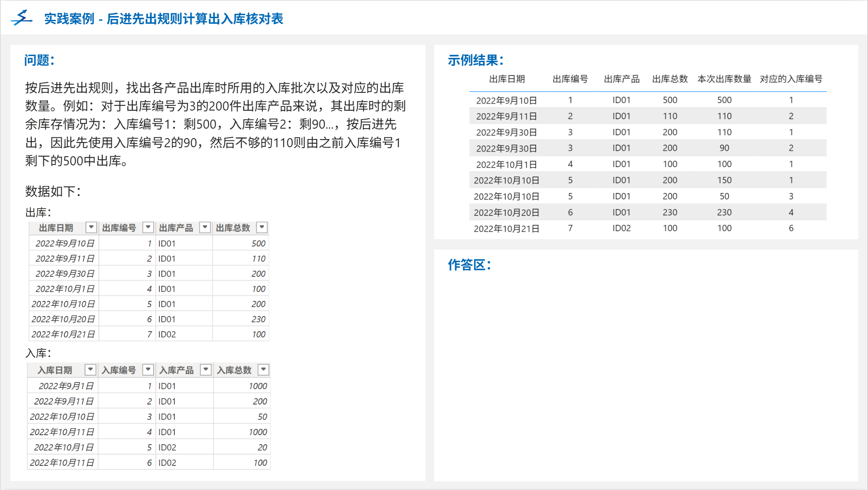Select the cell with 入库总数 1000 for 2022年10月11日

click(x=258, y=432)
